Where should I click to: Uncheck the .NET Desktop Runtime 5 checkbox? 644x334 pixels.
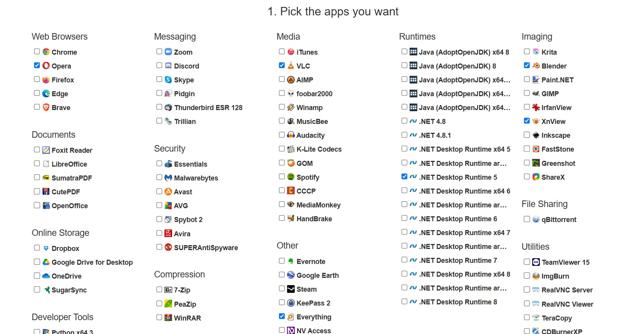coord(404,177)
